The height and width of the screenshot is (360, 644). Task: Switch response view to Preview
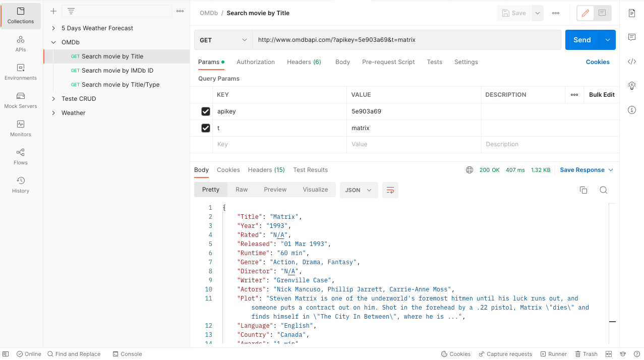[x=275, y=190]
